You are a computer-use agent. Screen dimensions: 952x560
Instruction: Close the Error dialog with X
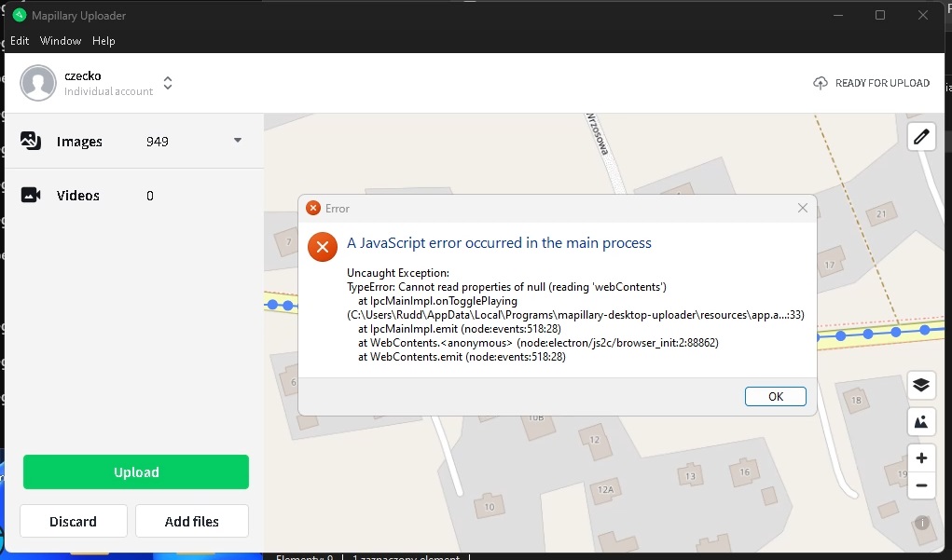[803, 208]
